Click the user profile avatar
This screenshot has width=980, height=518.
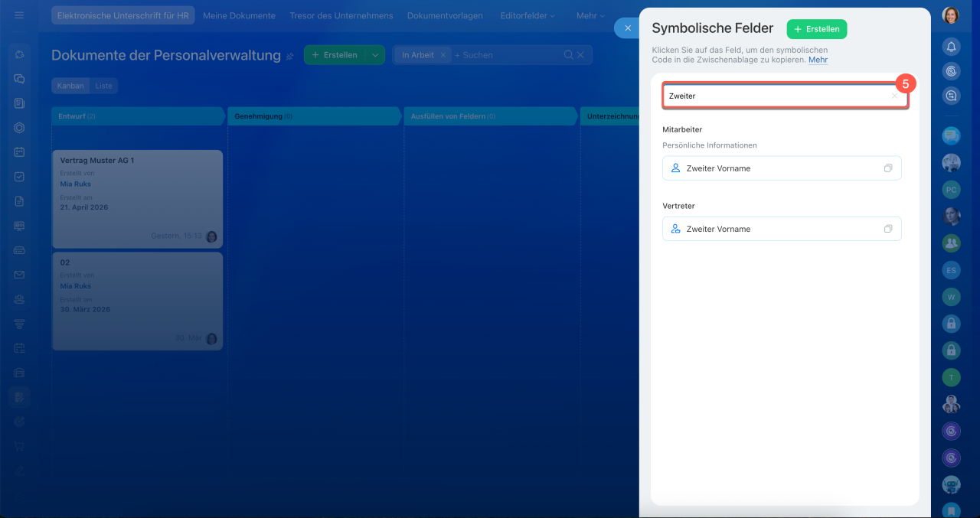[x=951, y=15]
